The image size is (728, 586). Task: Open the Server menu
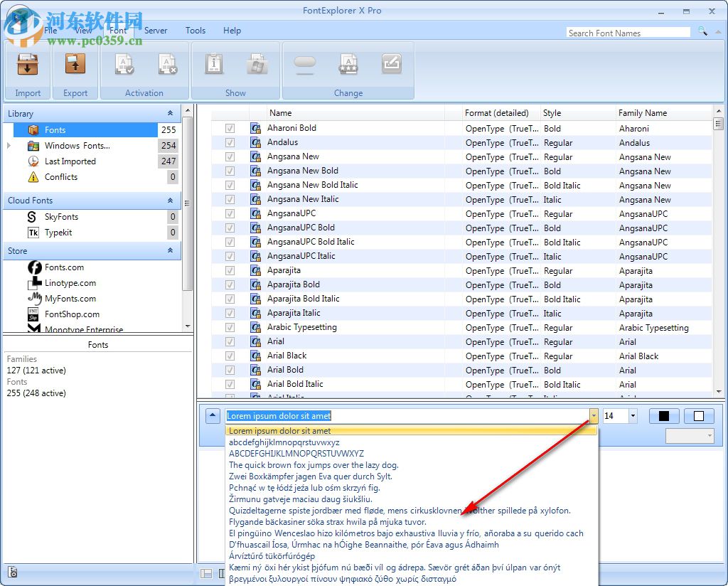[155, 31]
